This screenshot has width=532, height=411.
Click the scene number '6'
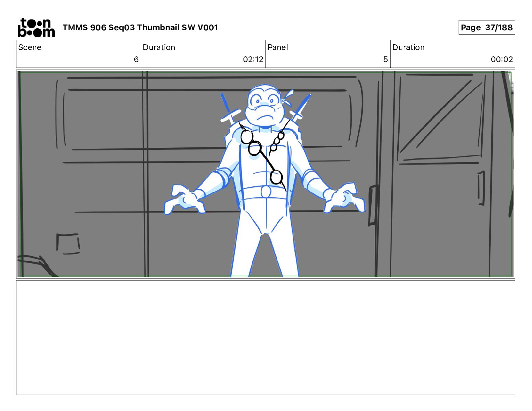(x=136, y=59)
